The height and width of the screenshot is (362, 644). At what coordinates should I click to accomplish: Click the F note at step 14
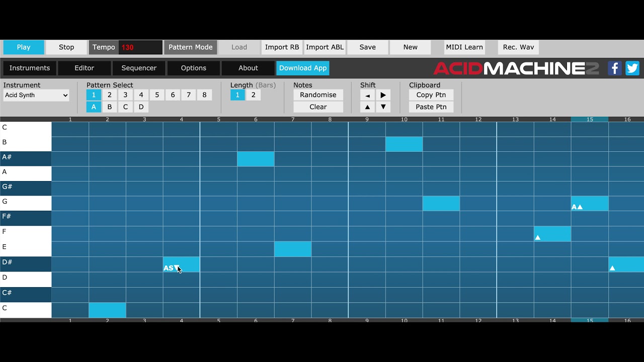coord(552,234)
